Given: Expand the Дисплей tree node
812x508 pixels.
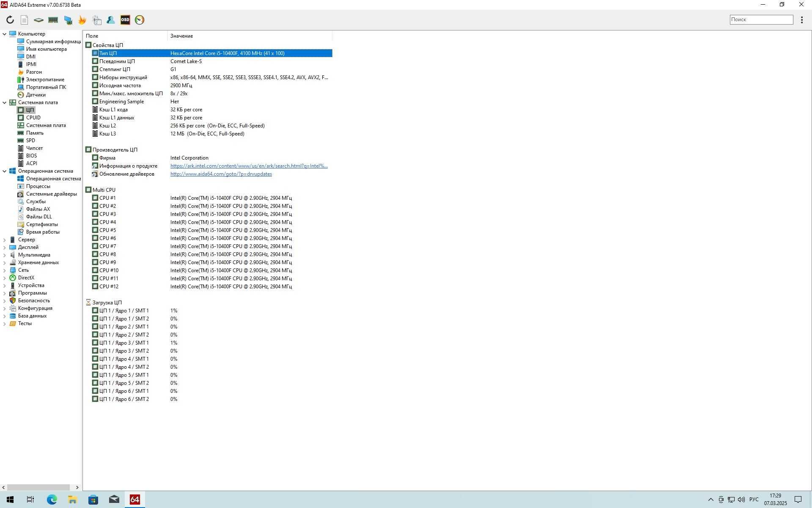Looking at the screenshot, I should click(x=5, y=247).
